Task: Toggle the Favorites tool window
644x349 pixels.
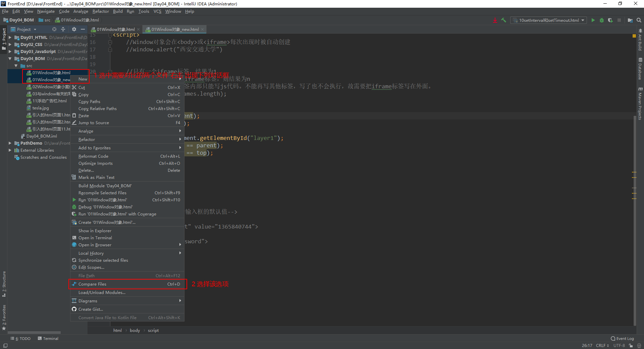Action: click(4, 317)
